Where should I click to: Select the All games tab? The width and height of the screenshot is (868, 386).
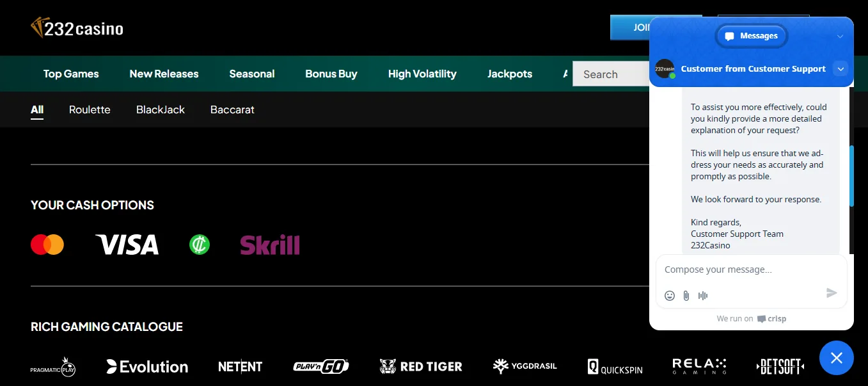[37, 109]
